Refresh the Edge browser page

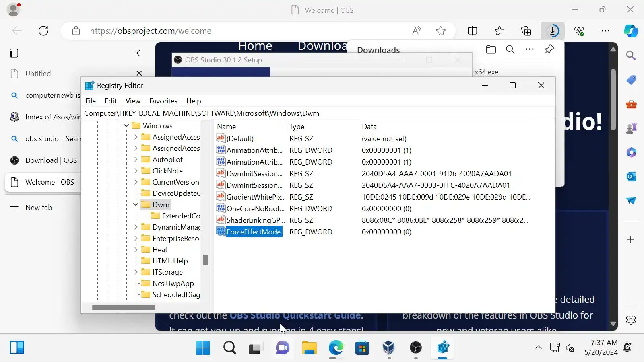(43, 31)
